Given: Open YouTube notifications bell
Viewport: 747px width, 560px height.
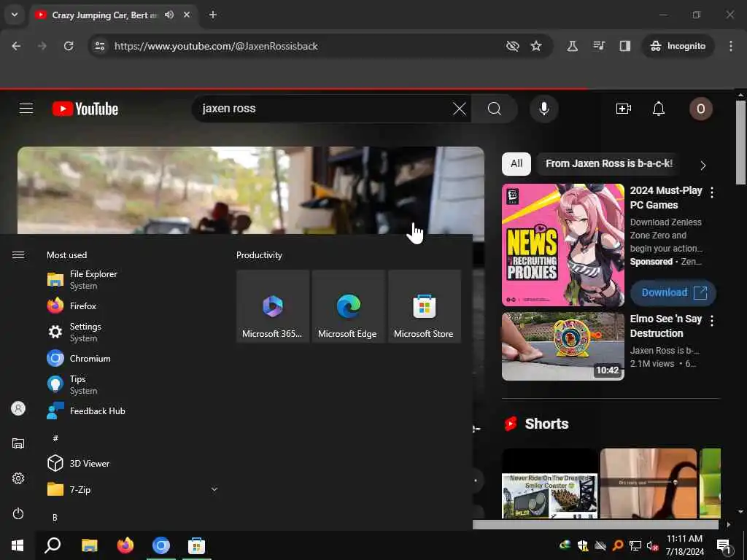Looking at the screenshot, I should [659, 109].
